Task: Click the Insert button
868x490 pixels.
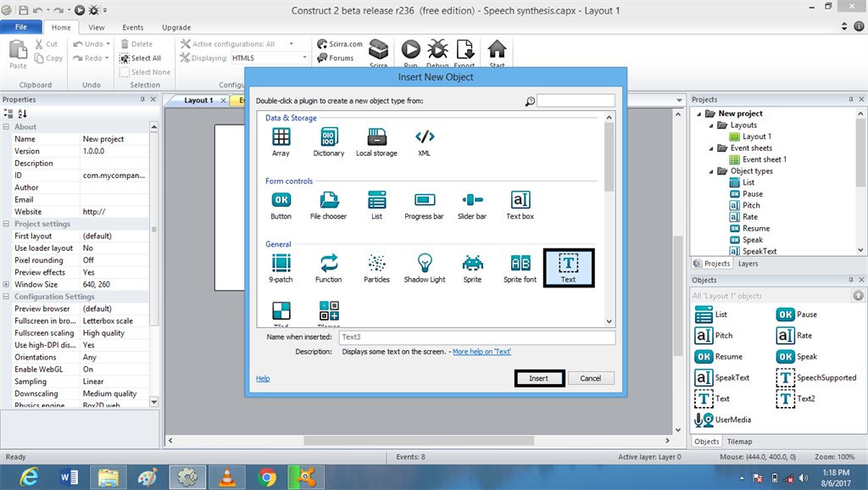Action: click(538, 378)
